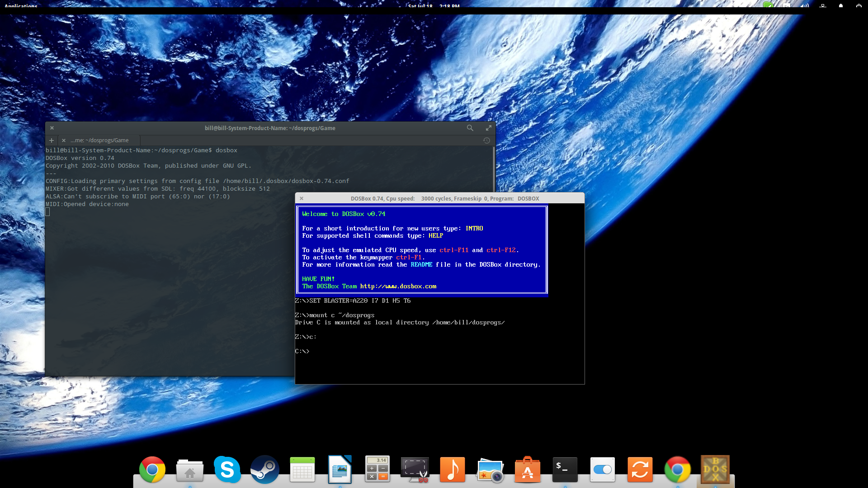Screen dimensions: 868x488
Task: Open the volume indicator in top panel
Action: click(805, 6)
